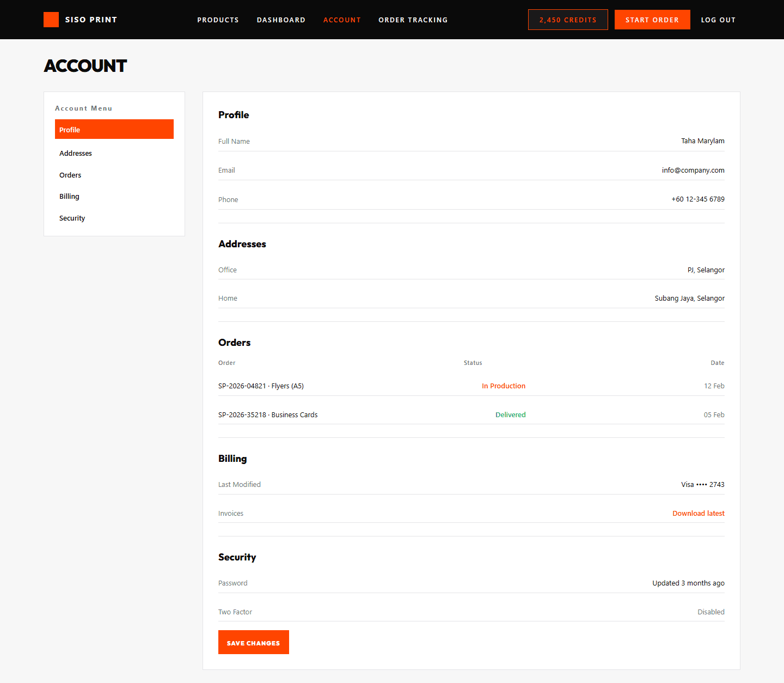
Task: Open order SP-2026-04821 Flyers
Action: (261, 386)
